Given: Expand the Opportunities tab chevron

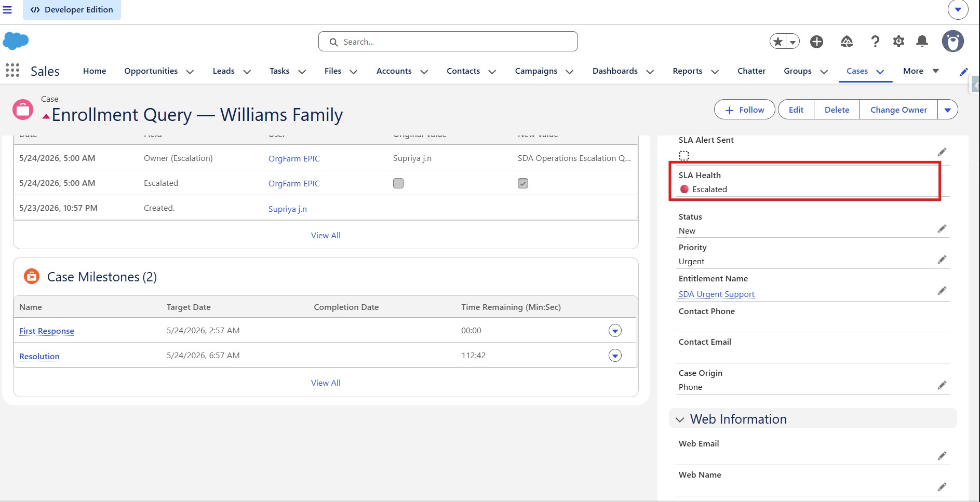Looking at the screenshot, I should point(190,72).
